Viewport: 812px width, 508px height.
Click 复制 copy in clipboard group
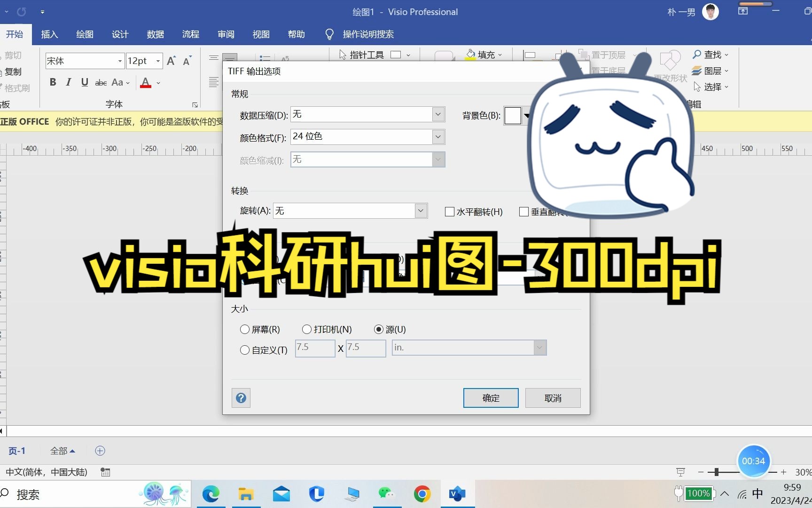coord(13,71)
